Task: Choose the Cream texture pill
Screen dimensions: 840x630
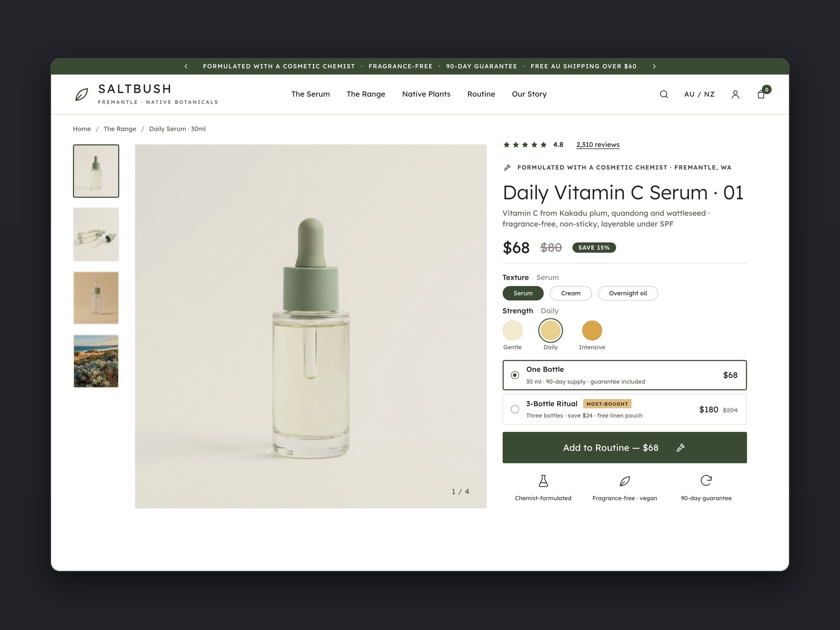Action: (570, 293)
